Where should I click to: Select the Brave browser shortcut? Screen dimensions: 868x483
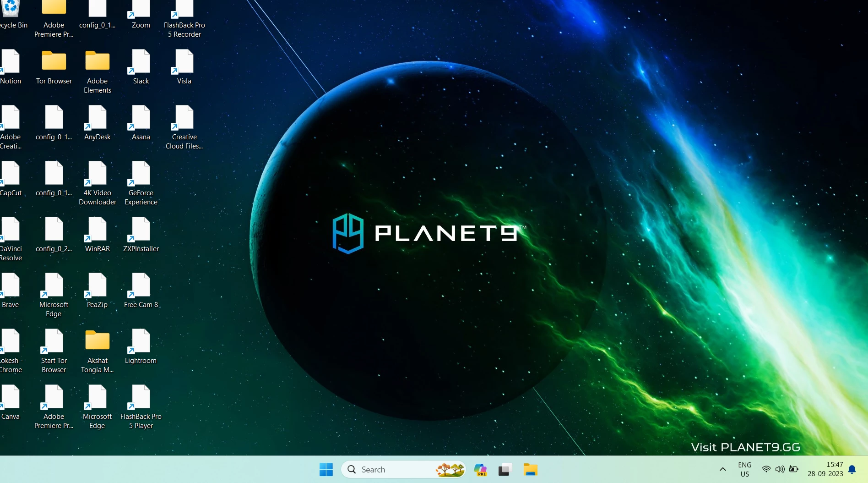[10, 291]
